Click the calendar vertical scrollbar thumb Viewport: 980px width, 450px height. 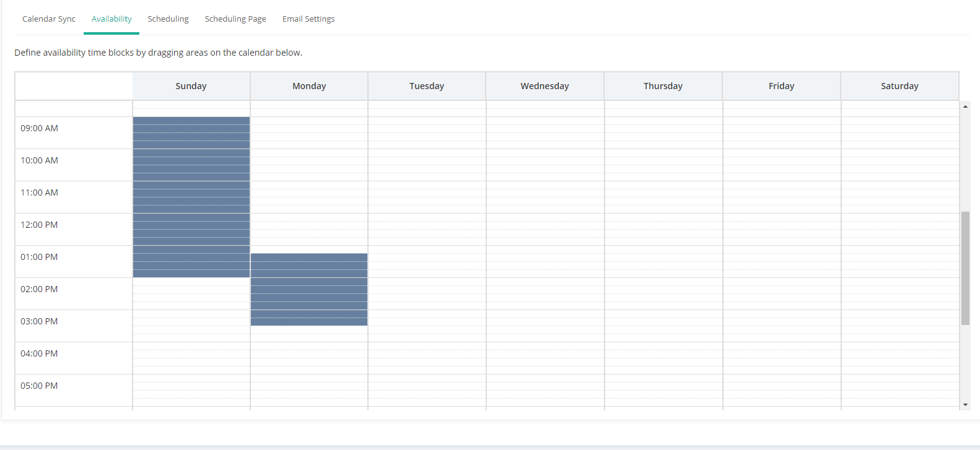pos(965,268)
